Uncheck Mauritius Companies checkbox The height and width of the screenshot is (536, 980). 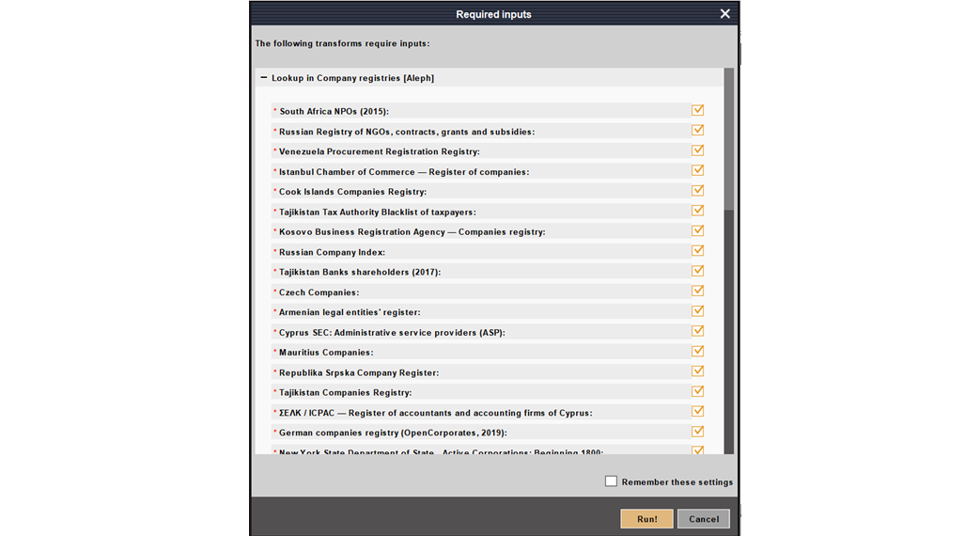[x=697, y=351]
